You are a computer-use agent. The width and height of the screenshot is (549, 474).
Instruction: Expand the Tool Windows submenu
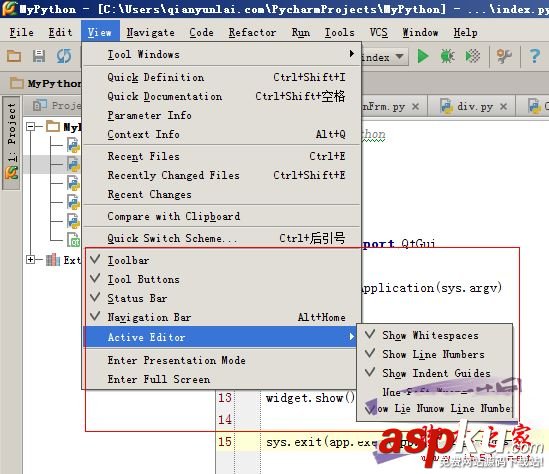click(x=223, y=54)
